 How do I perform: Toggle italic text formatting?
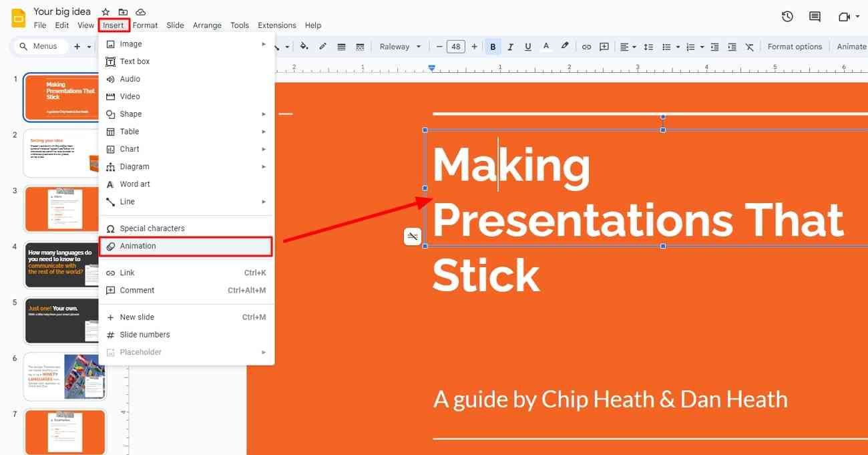[x=510, y=47]
